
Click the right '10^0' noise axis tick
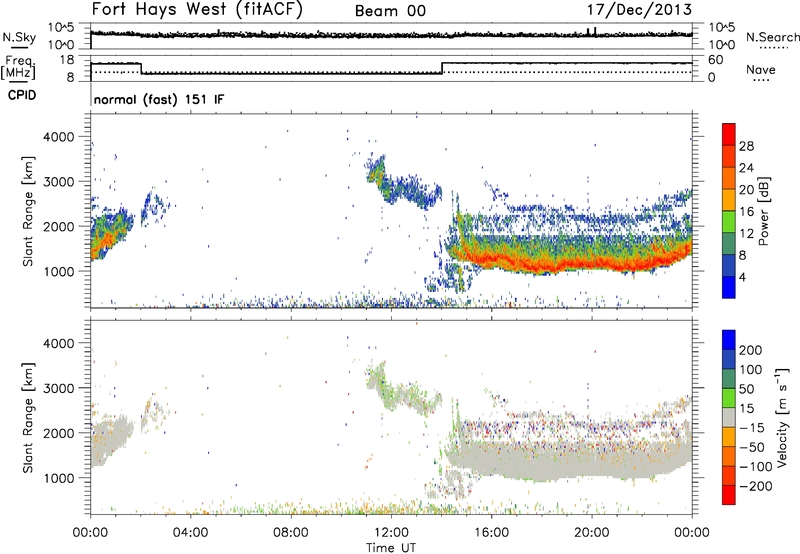(721, 45)
